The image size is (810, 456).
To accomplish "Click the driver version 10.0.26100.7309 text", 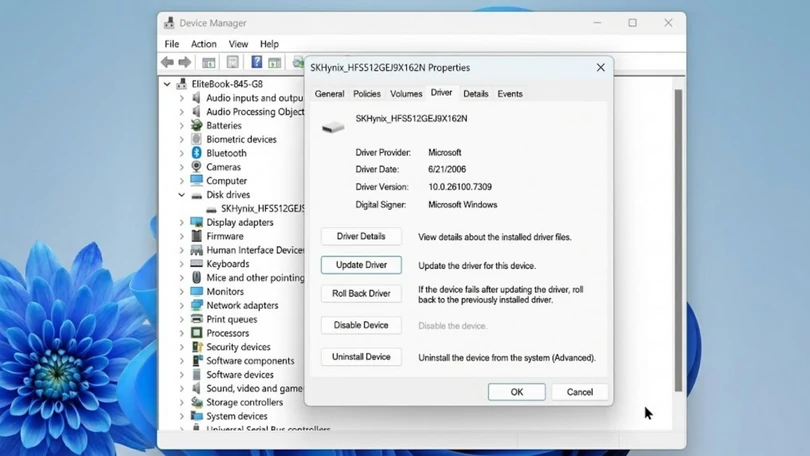I will coord(460,187).
